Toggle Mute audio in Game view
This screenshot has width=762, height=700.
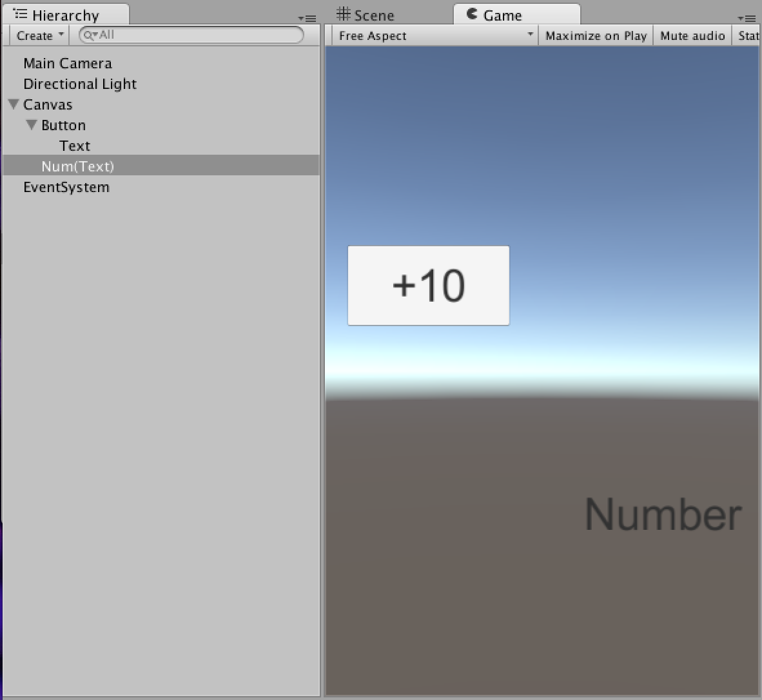tap(692, 35)
